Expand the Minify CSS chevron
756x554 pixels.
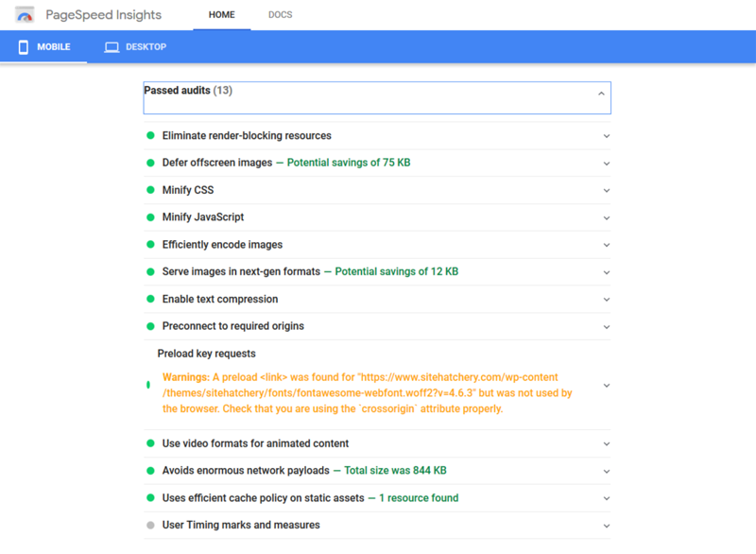(607, 190)
